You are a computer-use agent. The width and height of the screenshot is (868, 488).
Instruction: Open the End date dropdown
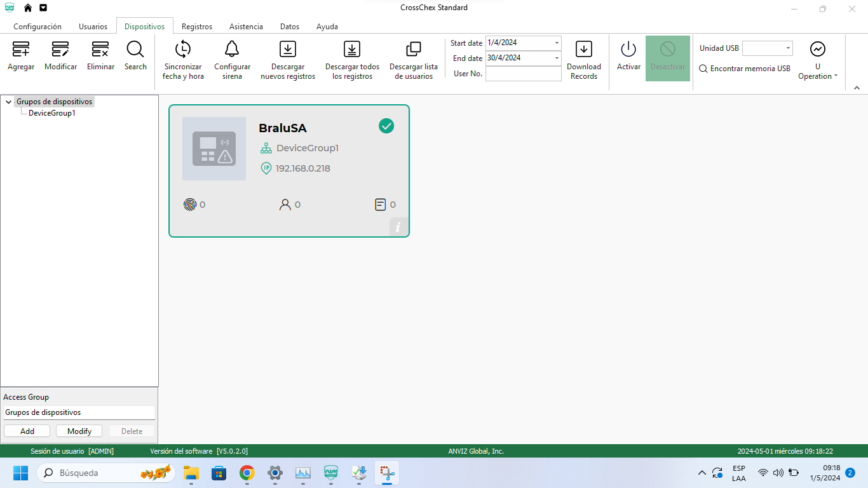pyautogui.click(x=557, y=58)
